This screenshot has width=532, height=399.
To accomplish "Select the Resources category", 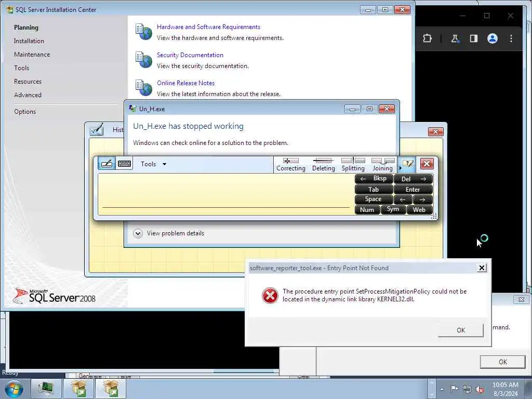I will coord(28,82).
